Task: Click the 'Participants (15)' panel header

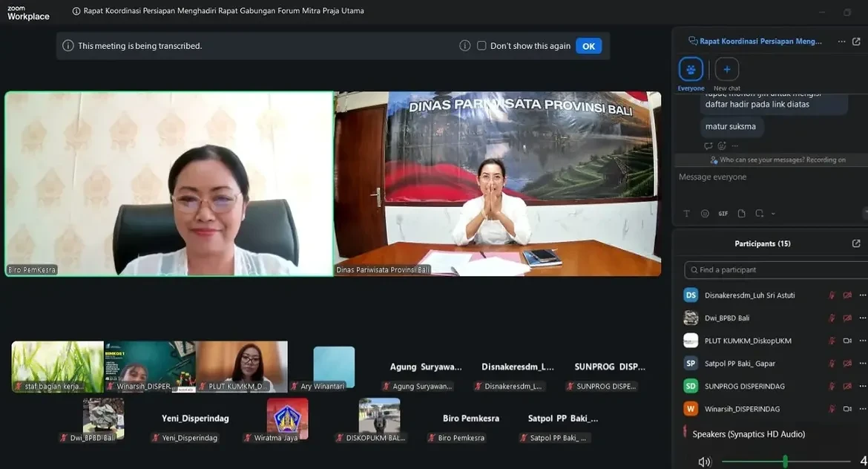Action: coord(762,243)
